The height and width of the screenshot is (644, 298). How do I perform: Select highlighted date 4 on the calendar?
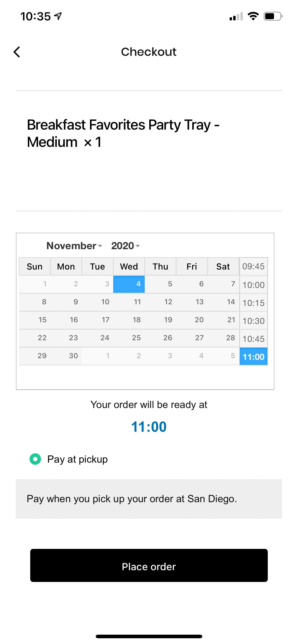pyautogui.click(x=129, y=284)
